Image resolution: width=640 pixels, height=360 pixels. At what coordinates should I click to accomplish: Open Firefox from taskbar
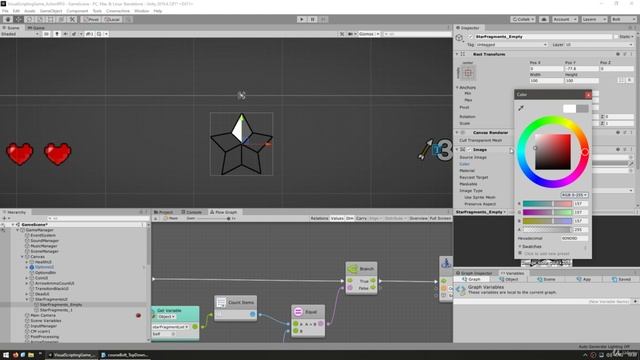click(x=15, y=355)
